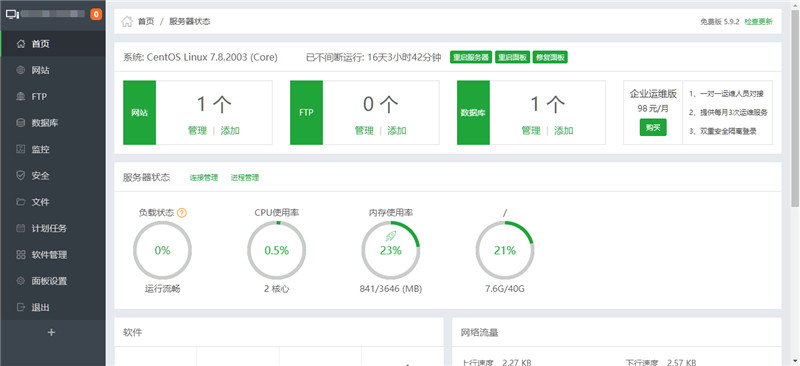Image resolution: width=800 pixels, height=366 pixels.
Task: Click the 内存使用率 23% gauge
Action: [x=391, y=250]
